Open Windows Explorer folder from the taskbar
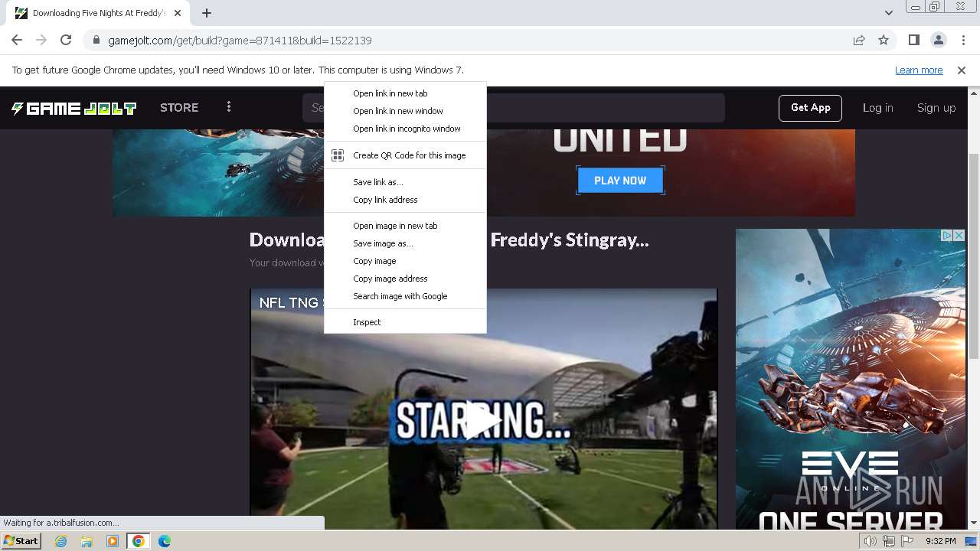The image size is (980, 551). 87,541
